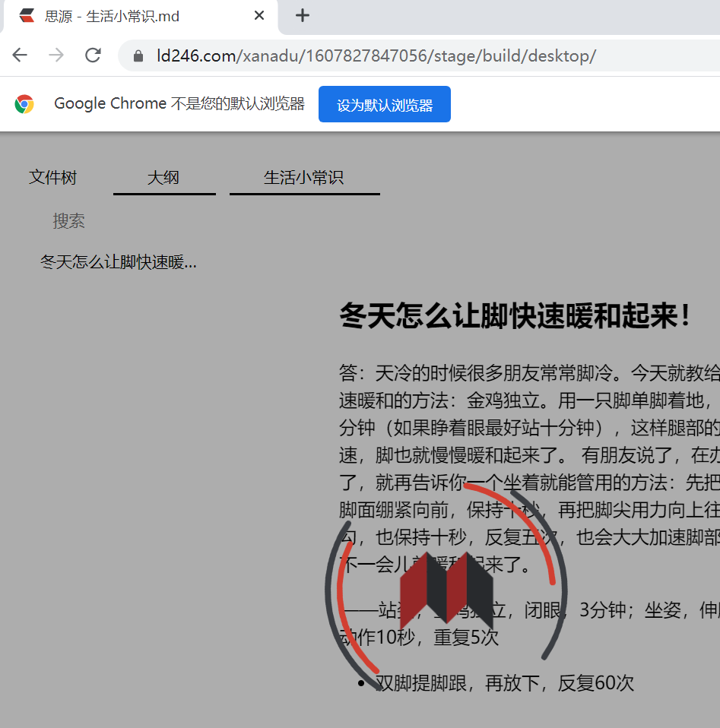This screenshot has height=728, width=720.
Task: Switch to the 文件树 panel
Action: coord(52,176)
